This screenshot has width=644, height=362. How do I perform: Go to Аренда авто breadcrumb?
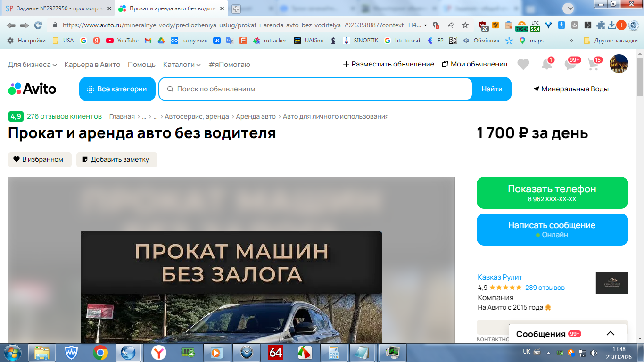click(256, 116)
